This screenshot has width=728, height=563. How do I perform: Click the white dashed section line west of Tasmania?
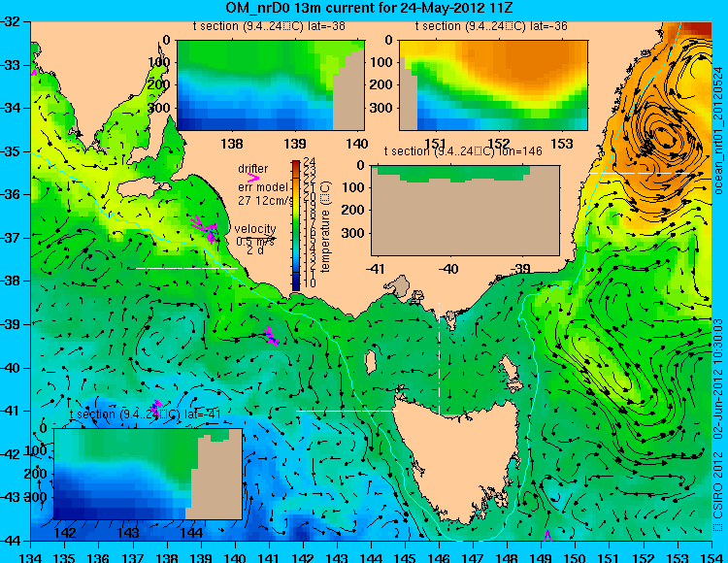347,411
